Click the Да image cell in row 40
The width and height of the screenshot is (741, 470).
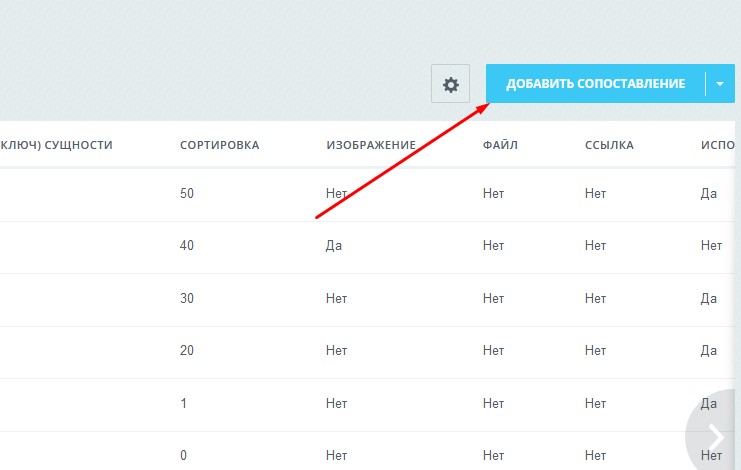click(334, 246)
